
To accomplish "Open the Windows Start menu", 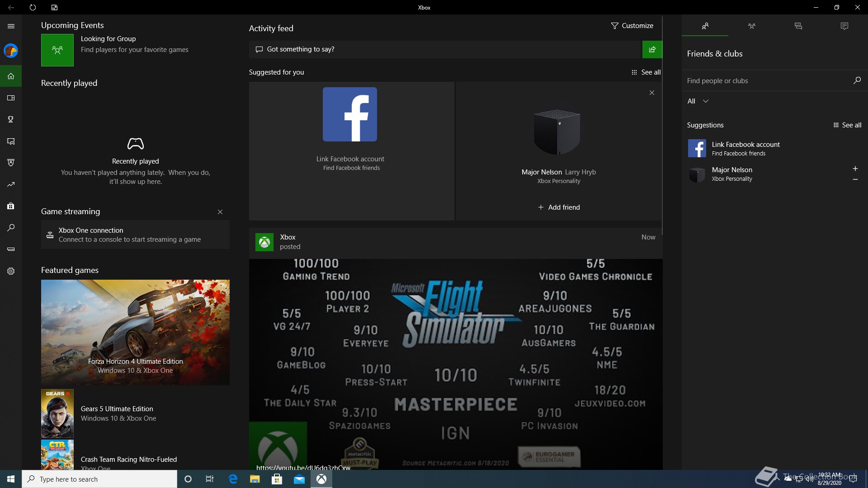I will 11,479.
